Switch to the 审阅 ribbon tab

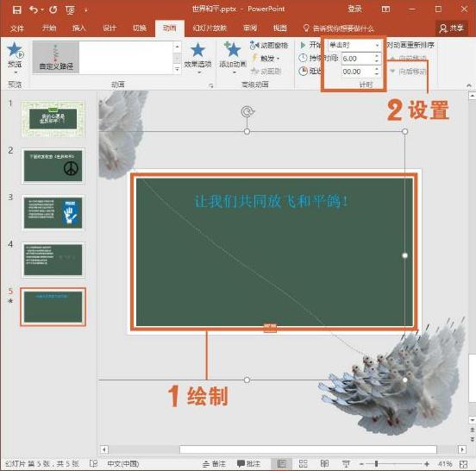click(x=250, y=28)
